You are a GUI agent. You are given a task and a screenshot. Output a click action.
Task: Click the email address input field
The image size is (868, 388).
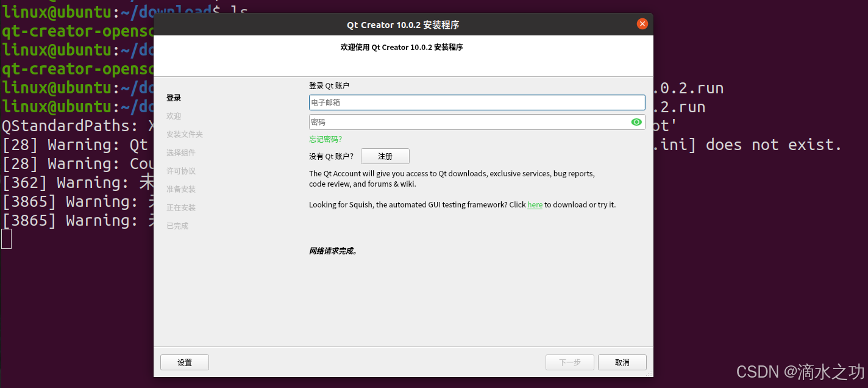477,102
